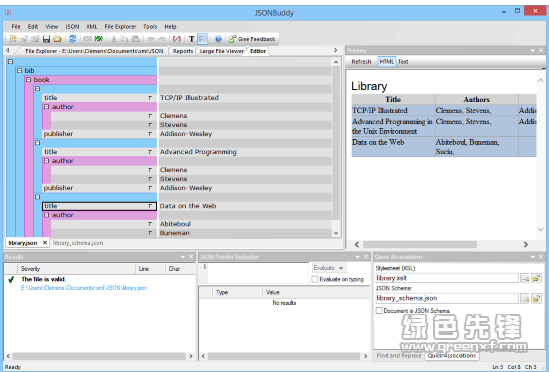The image size is (549, 372).
Task: Click the Undo arrow icon
Action: [x=151, y=39]
